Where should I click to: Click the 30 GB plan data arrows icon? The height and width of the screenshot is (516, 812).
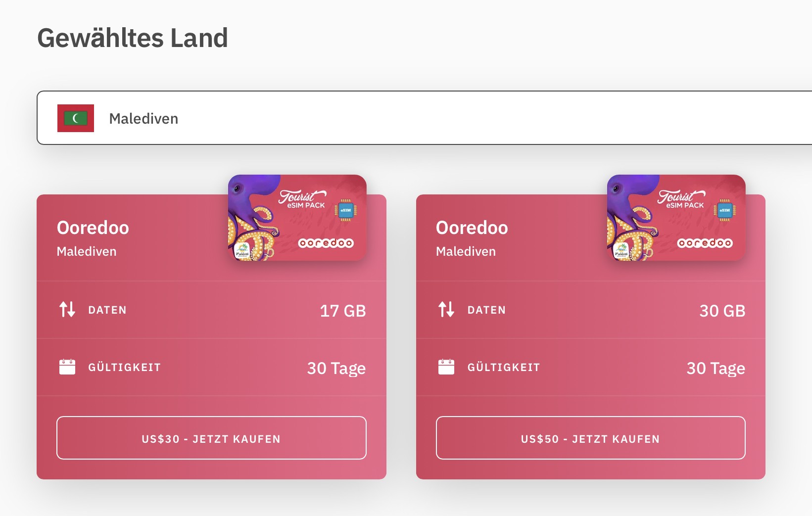click(x=446, y=310)
